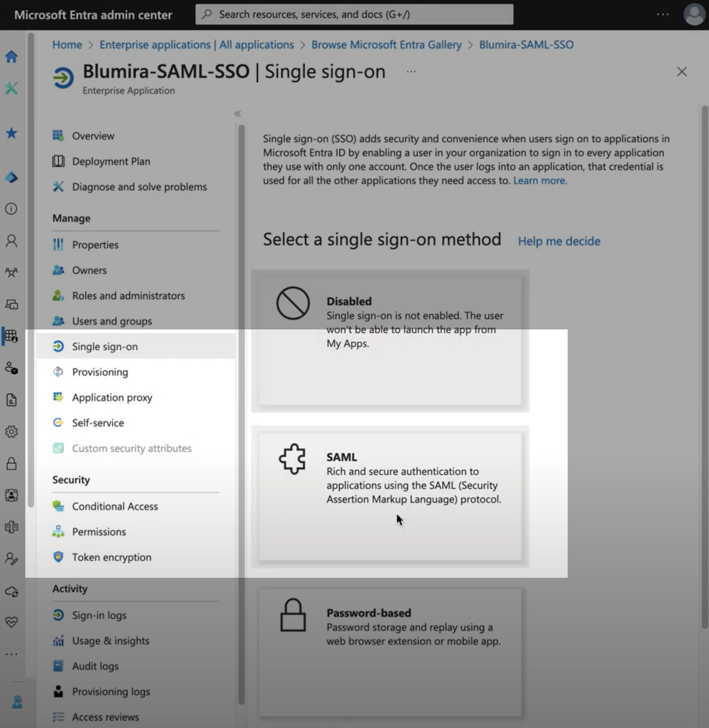Select Single sign-on in the sidebar

(x=136, y=346)
